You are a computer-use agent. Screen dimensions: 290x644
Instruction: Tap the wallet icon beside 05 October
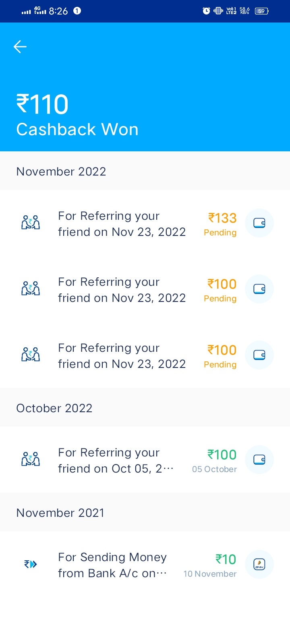(259, 460)
